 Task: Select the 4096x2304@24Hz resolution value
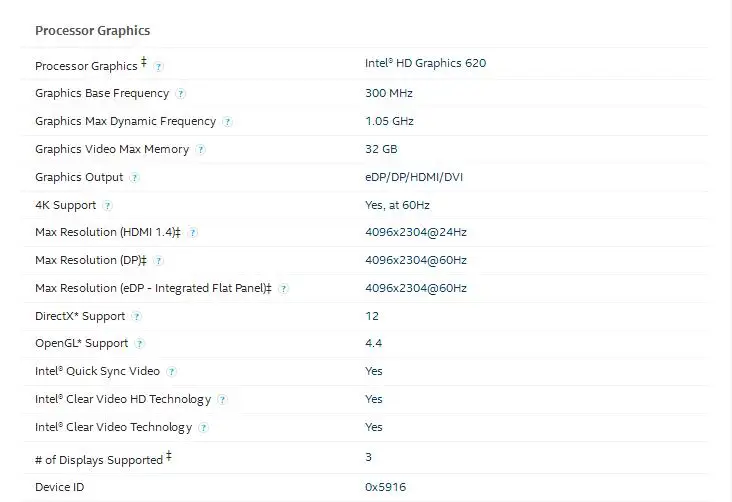pyautogui.click(x=415, y=232)
